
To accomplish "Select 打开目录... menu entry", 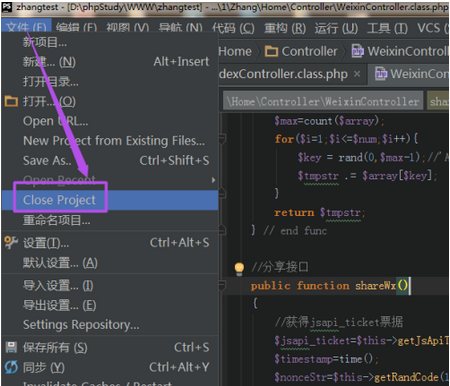I will [x=110, y=81].
